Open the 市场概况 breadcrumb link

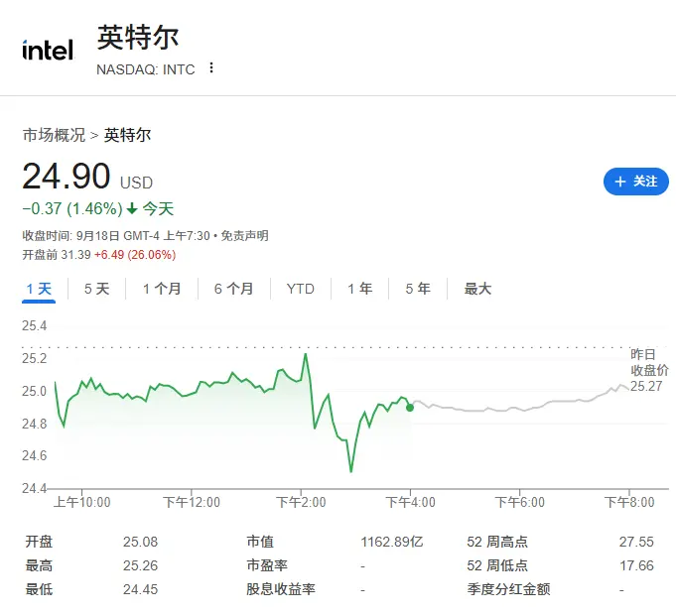55,135
